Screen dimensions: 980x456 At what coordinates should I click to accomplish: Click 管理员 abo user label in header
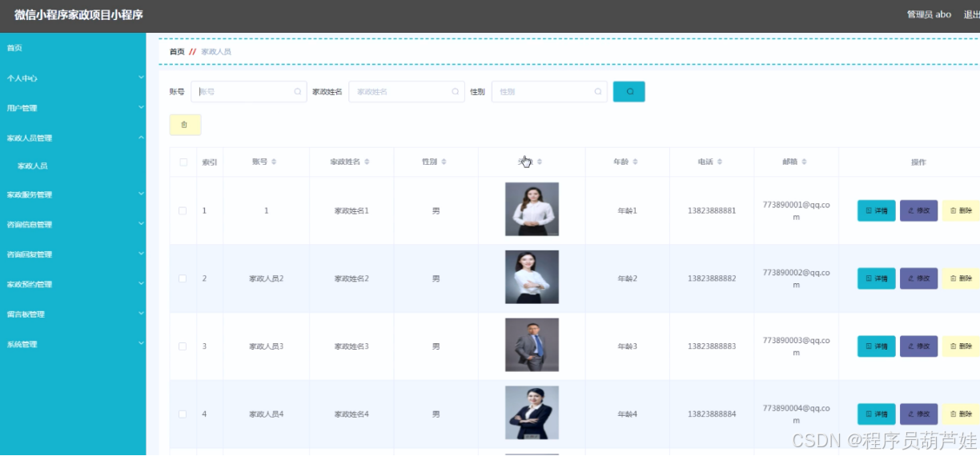click(929, 14)
